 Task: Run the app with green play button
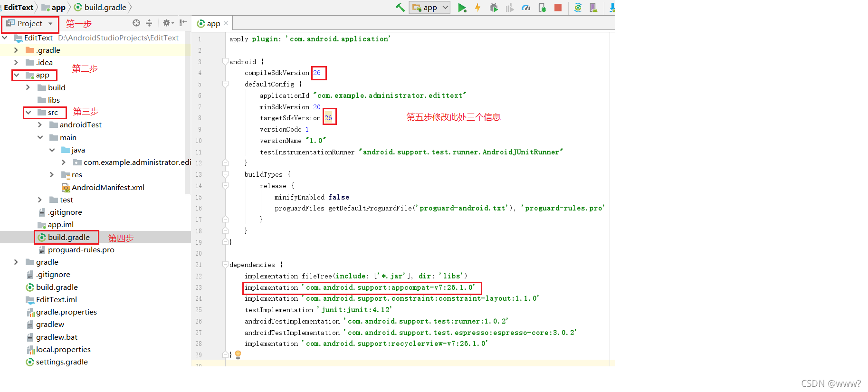point(462,8)
